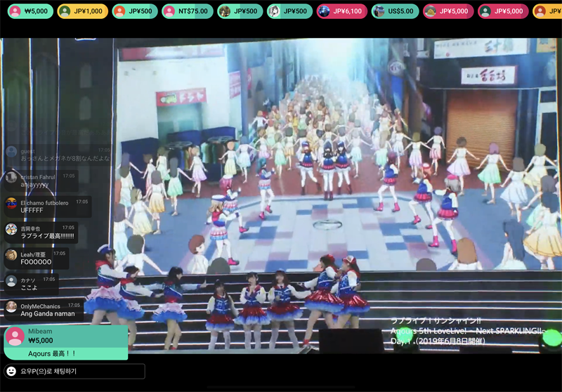This screenshot has width=562, height=392.
Task: Click the live concert video area
Action: click(337, 197)
